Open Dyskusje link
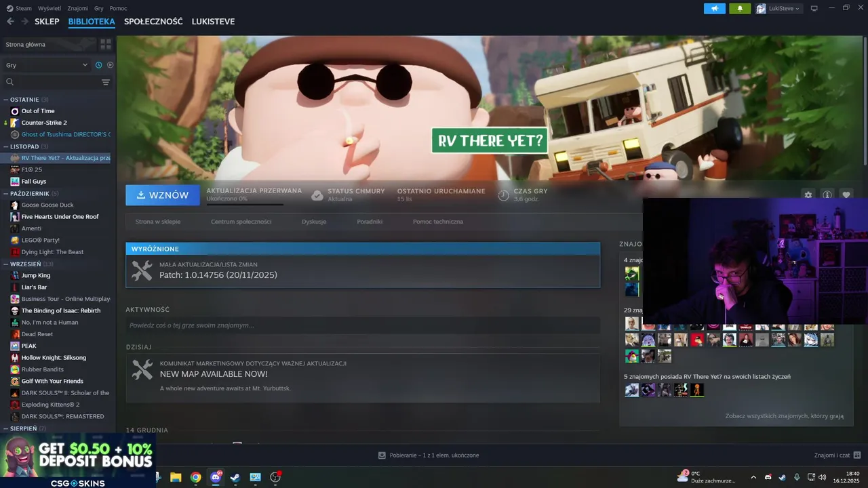The width and height of the screenshot is (868, 488). click(x=314, y=222)
